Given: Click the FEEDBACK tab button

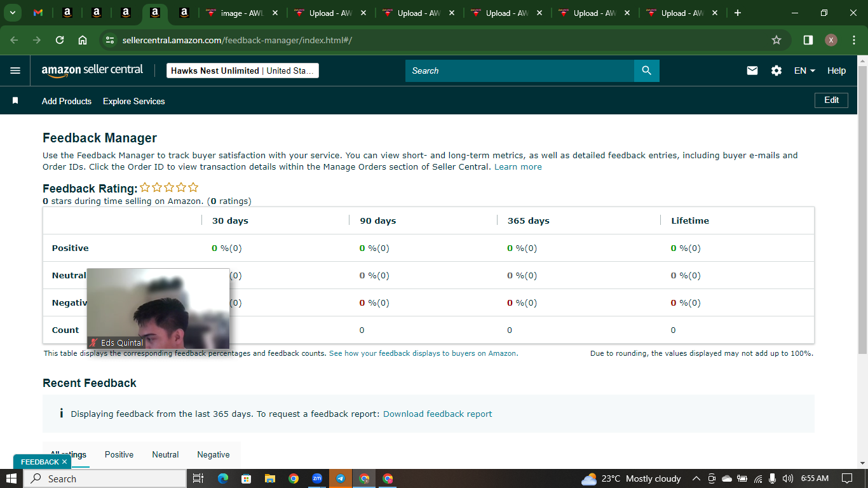Looking at the screenshot, I should point(40,462).
